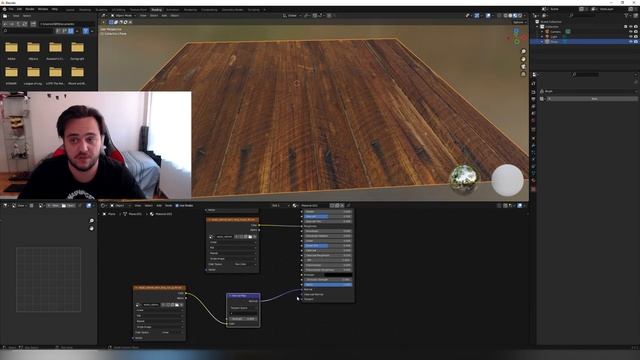Select material preview shading icon
This screenshot has height=360, width=640.
[515, 16]
